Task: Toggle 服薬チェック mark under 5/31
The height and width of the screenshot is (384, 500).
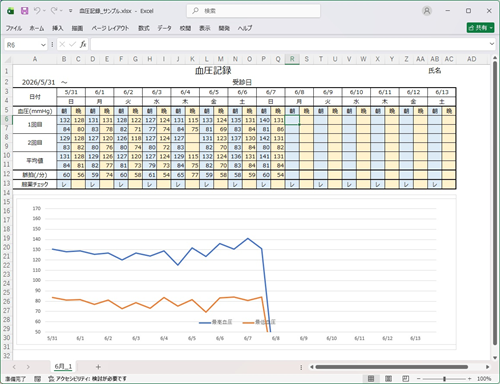Action: click(64, 184)
